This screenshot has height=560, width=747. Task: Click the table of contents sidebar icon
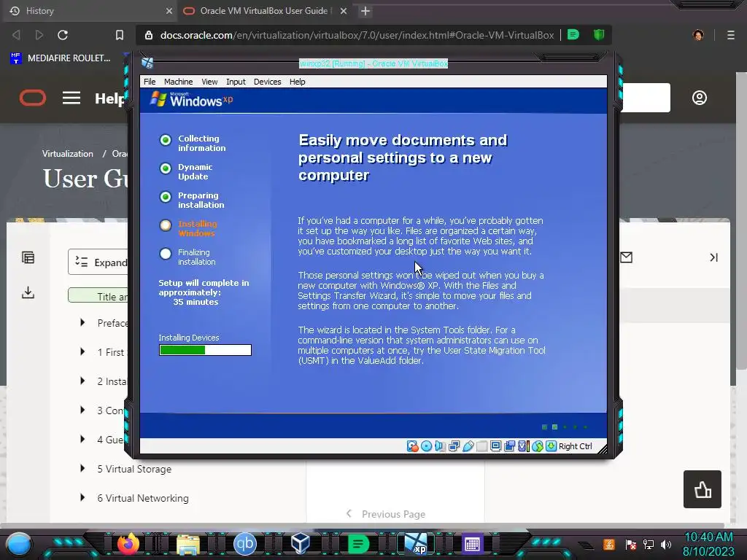click(x=28, y=257)
